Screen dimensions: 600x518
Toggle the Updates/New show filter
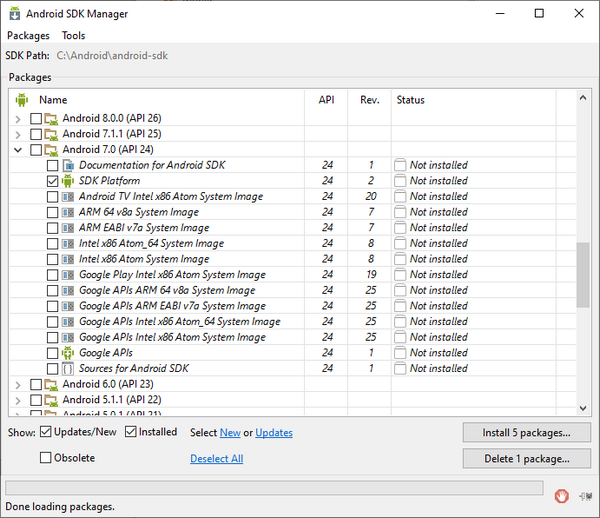tap(46, 432)
